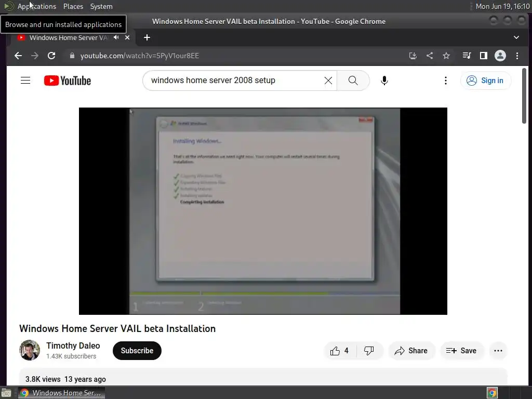Open Timothy Daleo channel avatar
Viewport: 532px width, 399px height.
(x=30, y=350)
